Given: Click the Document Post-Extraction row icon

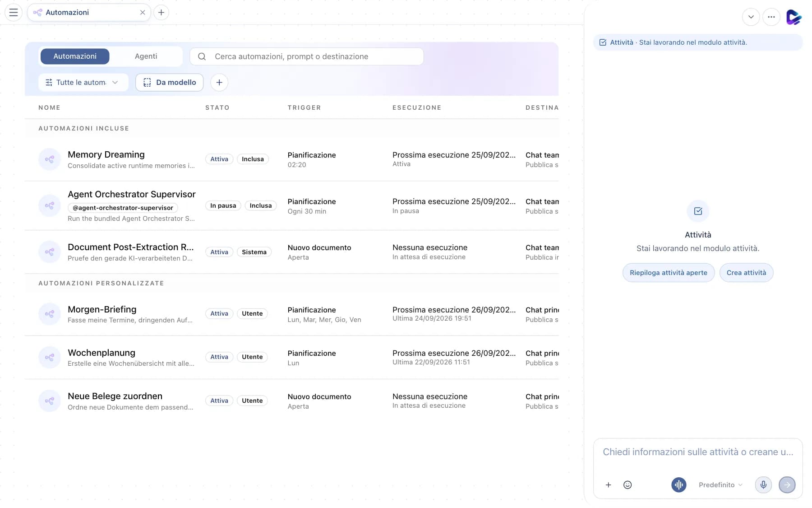Looking at the screenshot, I should coord(50,252).
